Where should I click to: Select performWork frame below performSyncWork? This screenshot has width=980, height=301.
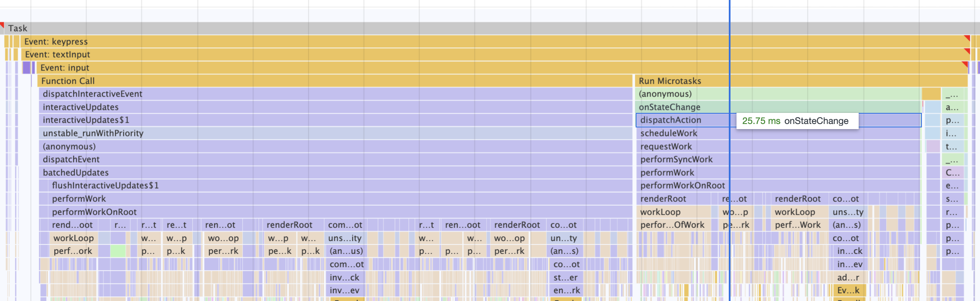tap(778, 172)
